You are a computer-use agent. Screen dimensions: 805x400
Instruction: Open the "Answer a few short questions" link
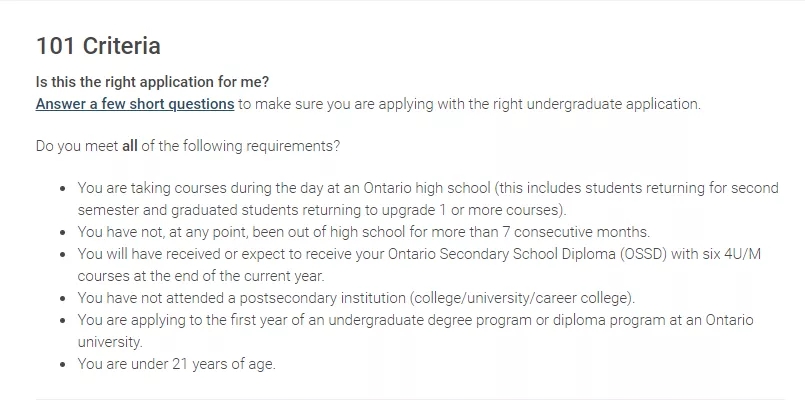click(x=135, y=104)
